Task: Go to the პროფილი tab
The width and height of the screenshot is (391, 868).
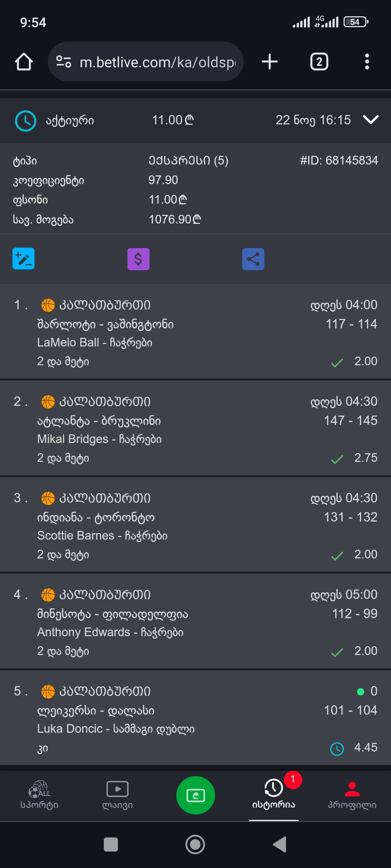Action: [x=352, y=796]
